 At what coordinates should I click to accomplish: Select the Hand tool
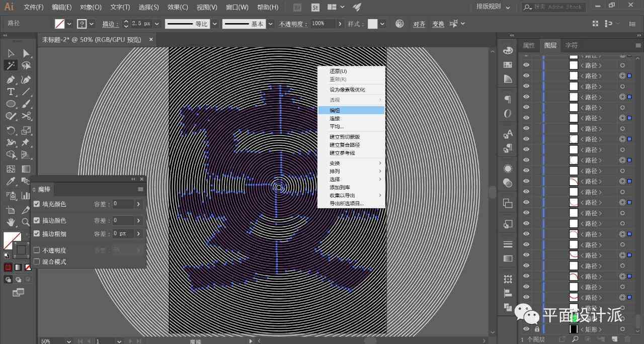(11, 222)
